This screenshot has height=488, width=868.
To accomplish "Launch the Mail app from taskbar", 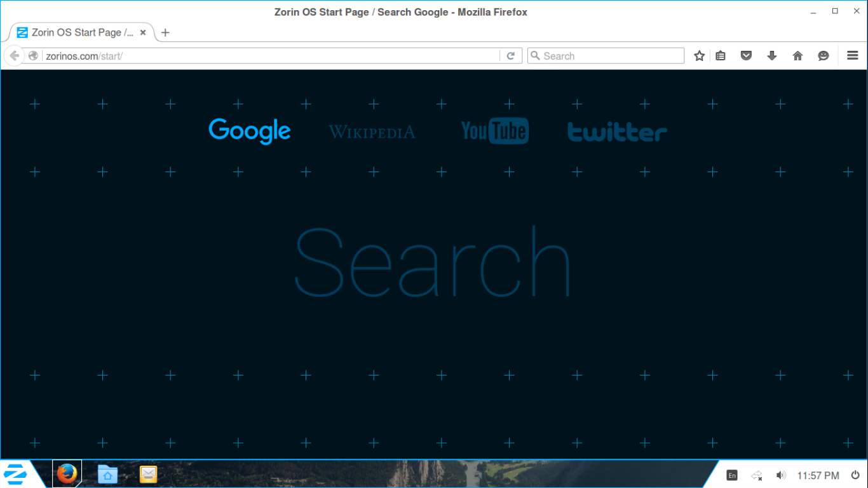I will pyautogui.click(x=148, y=474).
